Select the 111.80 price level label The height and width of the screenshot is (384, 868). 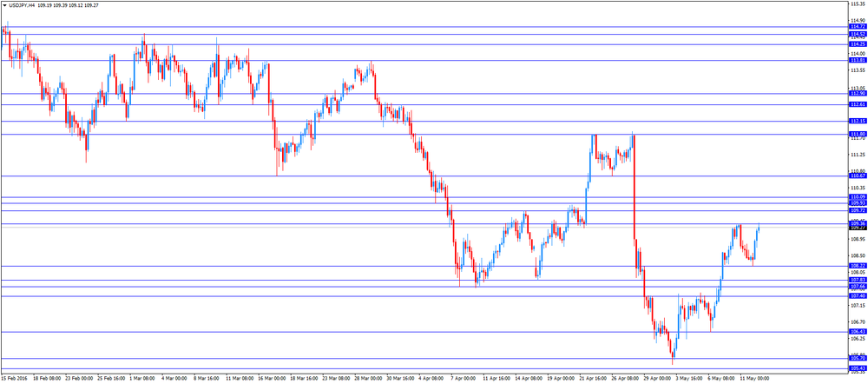tap(857, 134)
